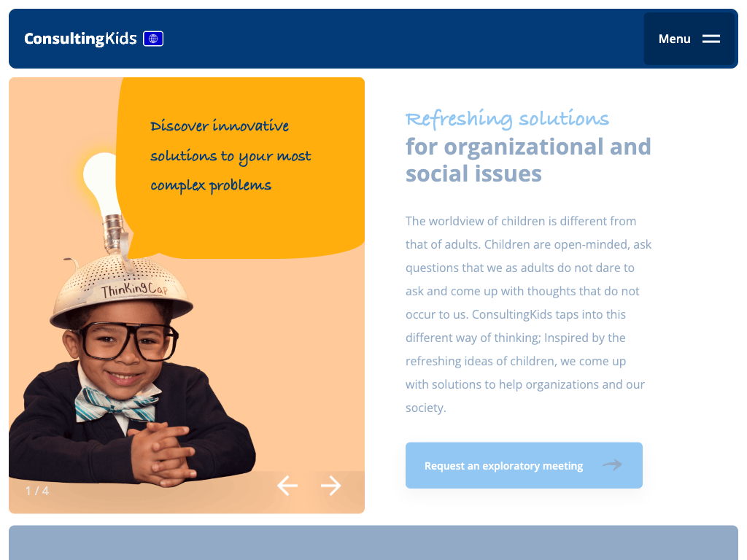Screen dimensions: 747x560
Task: Click the 'for organizational and social issues' heading
Action: pos(528,160)
